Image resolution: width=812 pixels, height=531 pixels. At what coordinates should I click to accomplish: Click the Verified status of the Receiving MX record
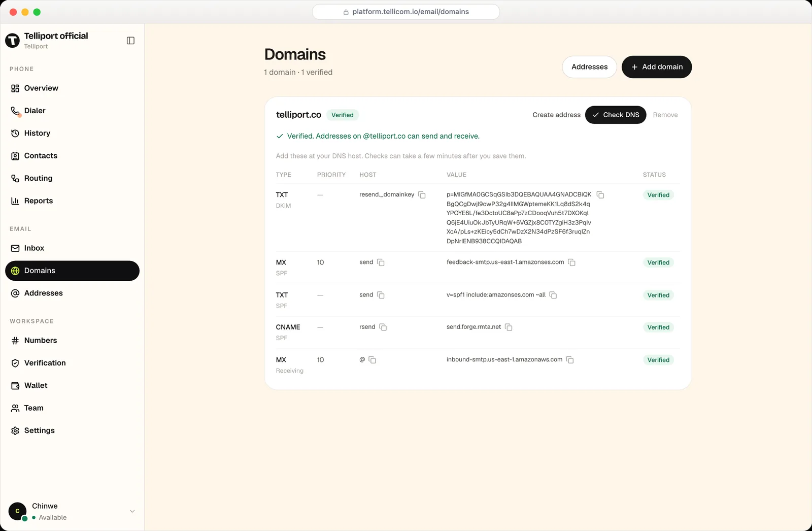pyautogui.click(x=658, y=360)
